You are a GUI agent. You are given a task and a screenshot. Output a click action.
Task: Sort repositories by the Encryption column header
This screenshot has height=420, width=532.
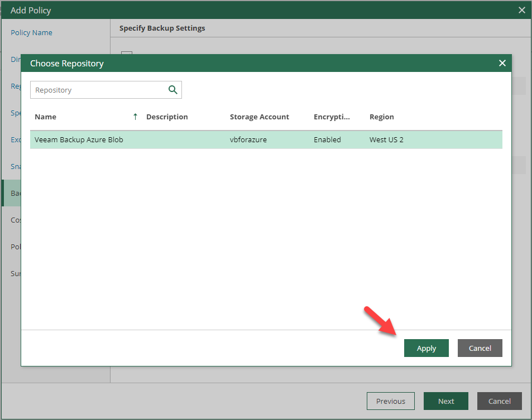332,117
